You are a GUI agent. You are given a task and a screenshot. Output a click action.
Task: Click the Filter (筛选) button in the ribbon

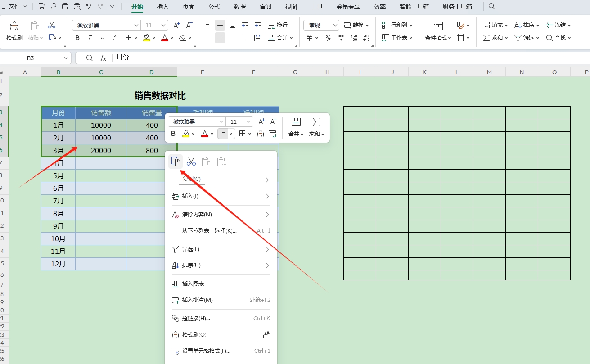point(527,38)
